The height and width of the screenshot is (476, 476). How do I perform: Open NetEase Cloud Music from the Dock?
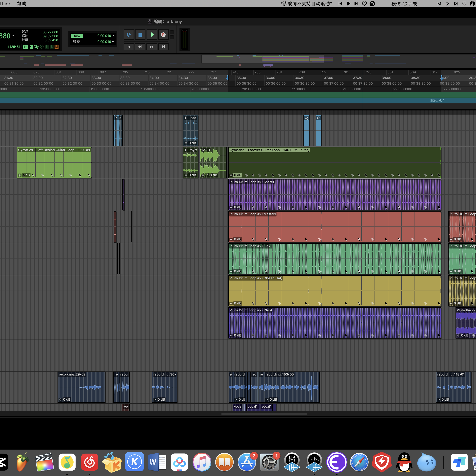click(x=89, y=462)
